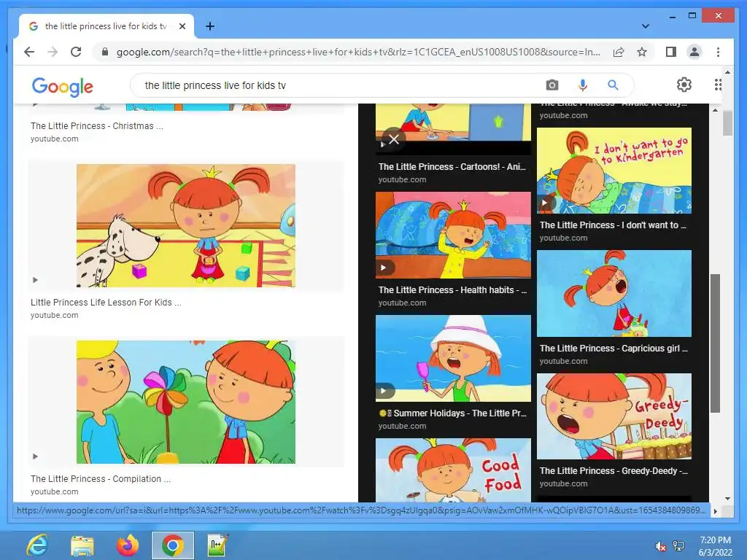The width and height of the screenshot is (747, 560).
Task: Click the muted speaker tray icon
Action: tap(660, 546)
